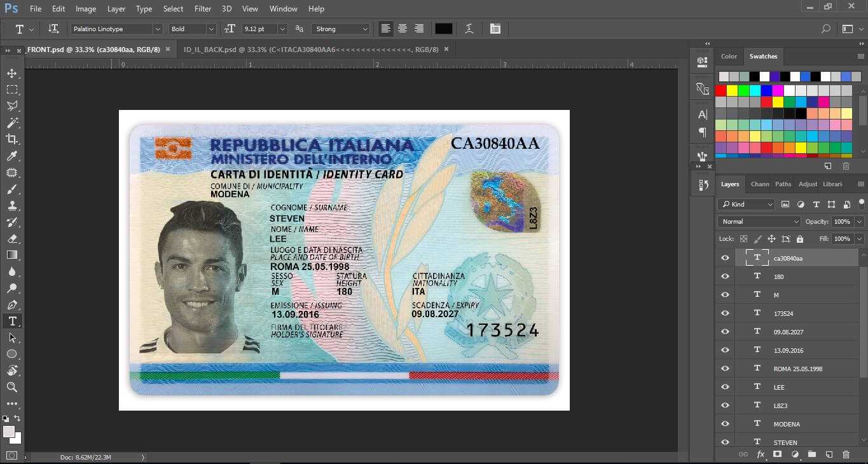Select the Horizontal Type tool
Viewport: 868px width, 464px height.
pos(12,321)
